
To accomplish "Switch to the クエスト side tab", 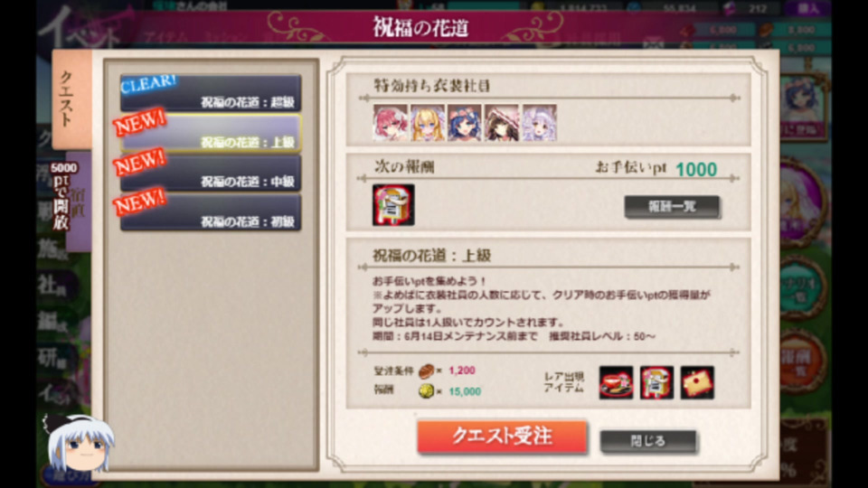I will tap(71, 99).
